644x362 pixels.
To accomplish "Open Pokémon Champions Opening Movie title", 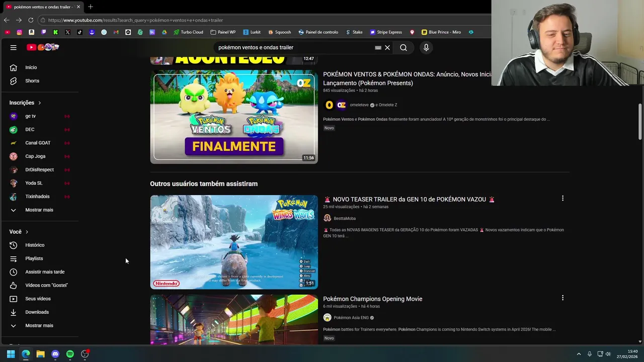I will [x=372, y=299].
